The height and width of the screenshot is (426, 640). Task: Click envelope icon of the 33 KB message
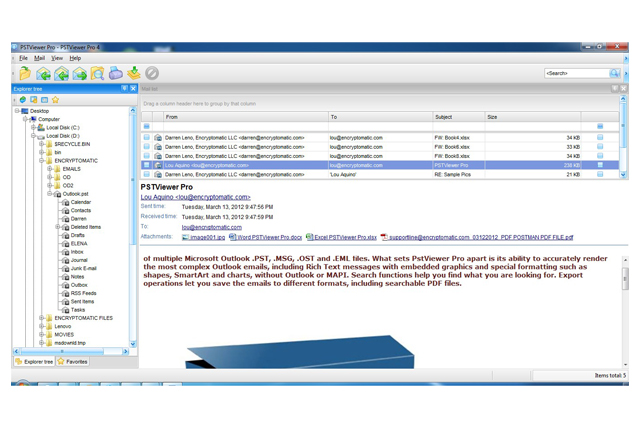click(x=158, y=147)
